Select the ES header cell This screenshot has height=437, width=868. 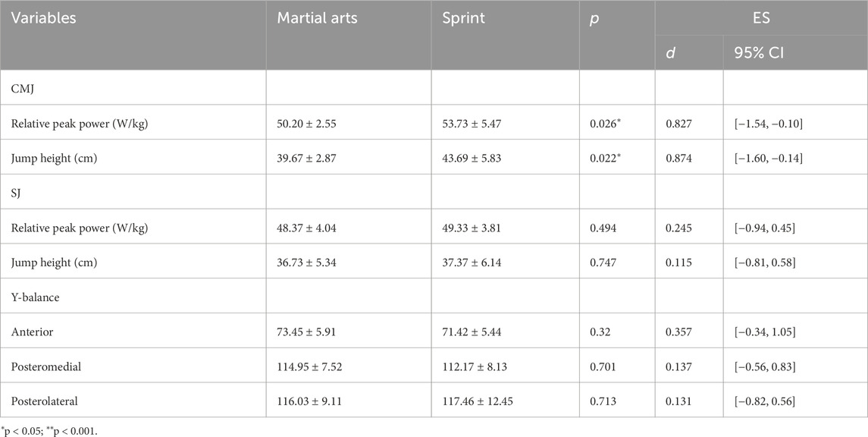[x=761, y=18]
